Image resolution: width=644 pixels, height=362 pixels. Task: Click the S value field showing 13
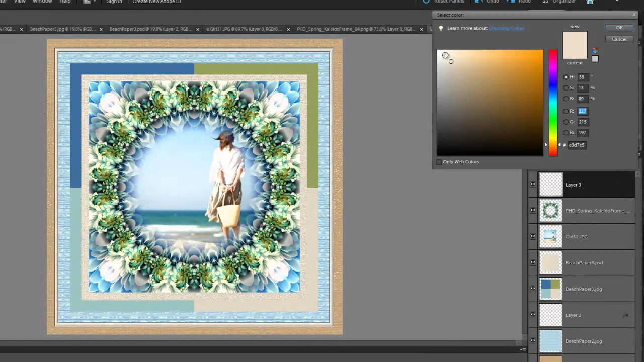pos(583,88)
